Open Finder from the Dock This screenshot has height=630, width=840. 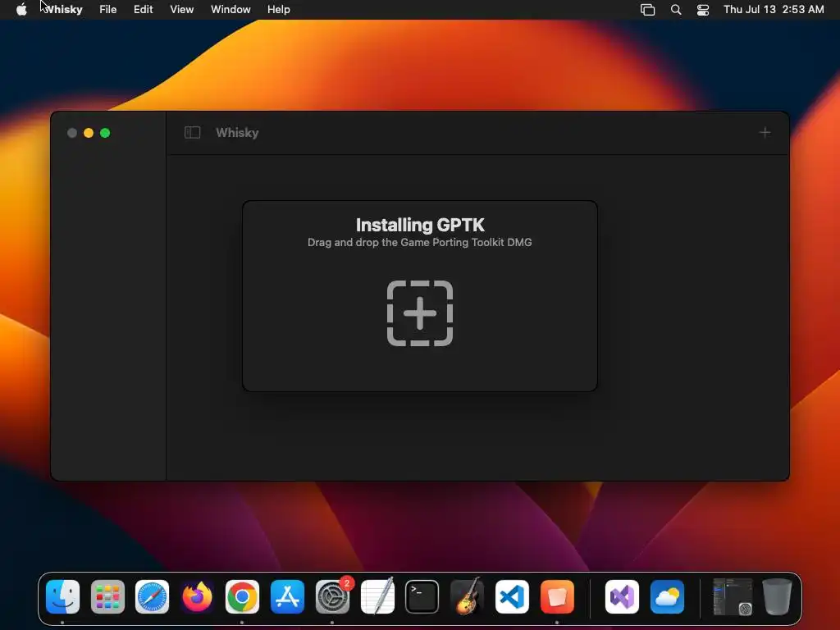62,597
